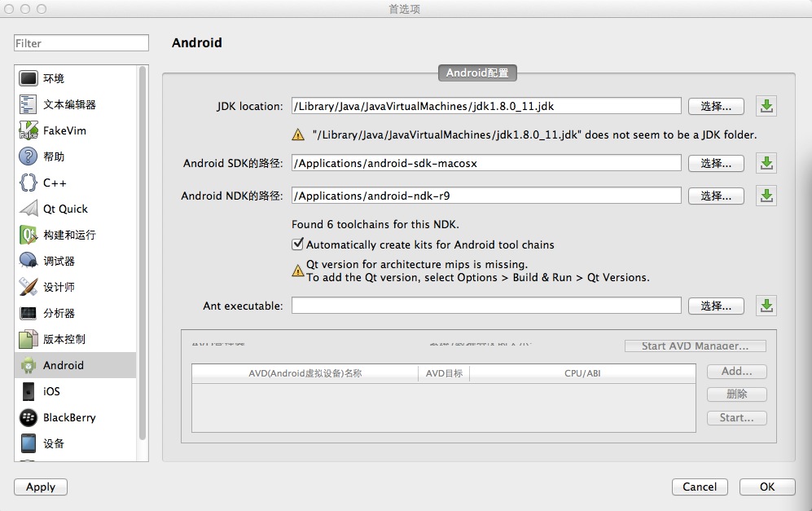Click the Add... AVD button
This screenshot has height=511, width=812.
click(x=737, y=371)
